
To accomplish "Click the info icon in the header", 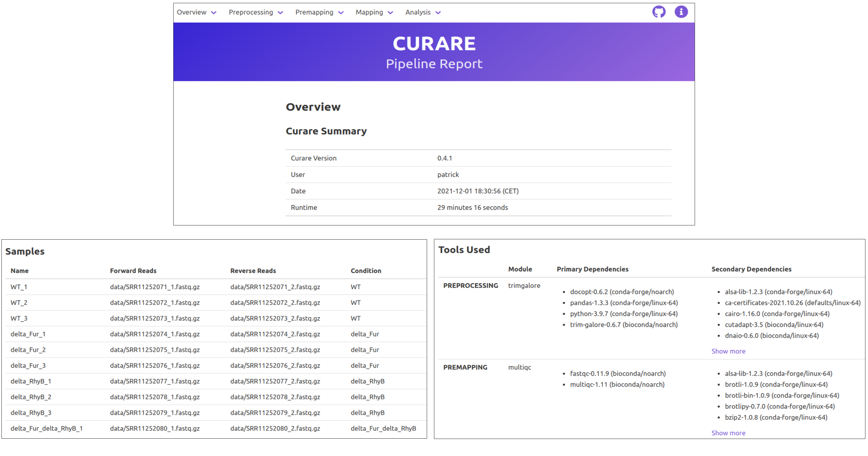I will pos(681,12).
